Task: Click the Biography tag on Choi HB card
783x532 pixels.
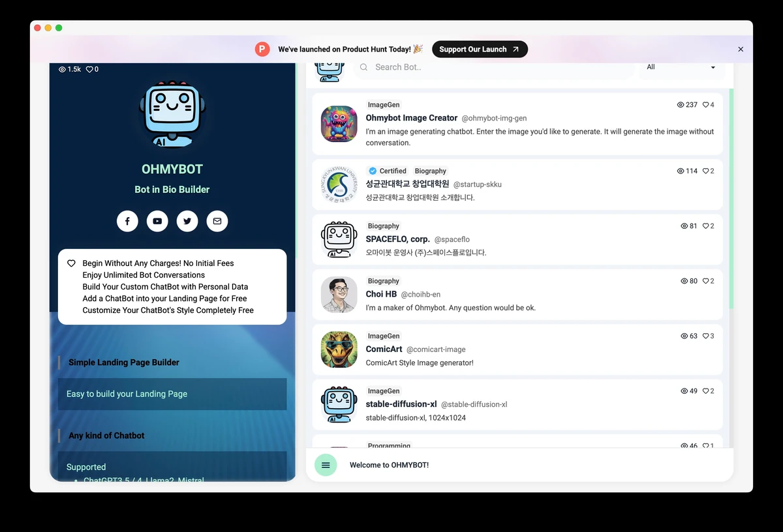Action: point(384,281)
